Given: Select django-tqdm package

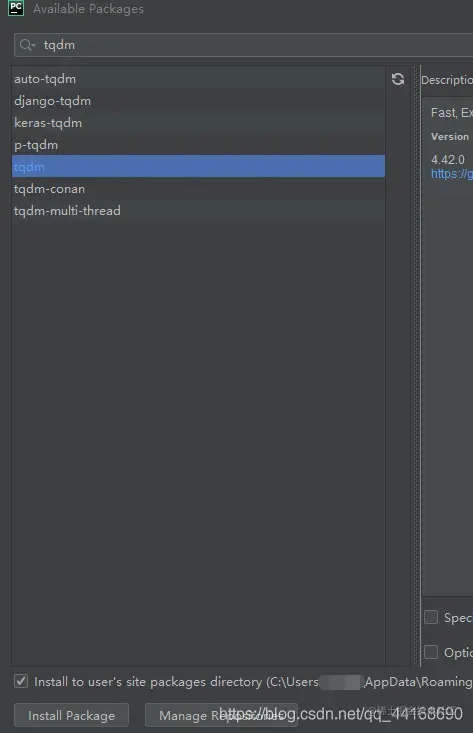Looking at the screenshot, I should click(198, 101).
